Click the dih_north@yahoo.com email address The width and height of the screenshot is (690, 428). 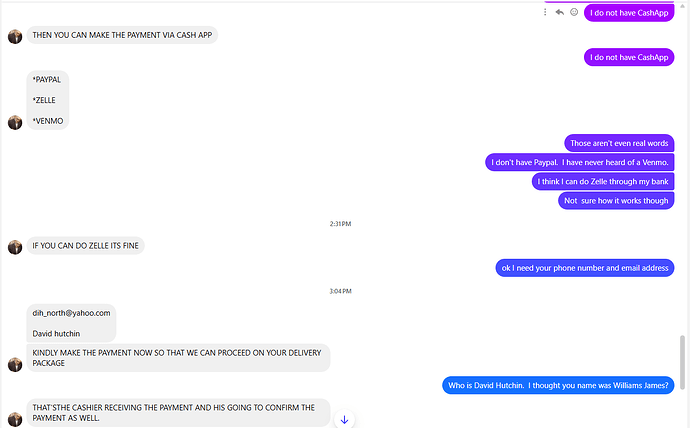(71, 313)
